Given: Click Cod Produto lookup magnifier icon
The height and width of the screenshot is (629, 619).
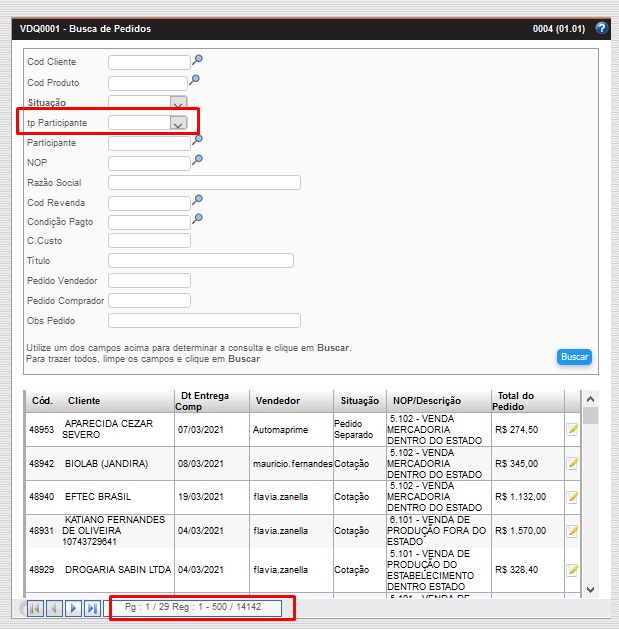Looking at the screenshot, I should 196,80.
